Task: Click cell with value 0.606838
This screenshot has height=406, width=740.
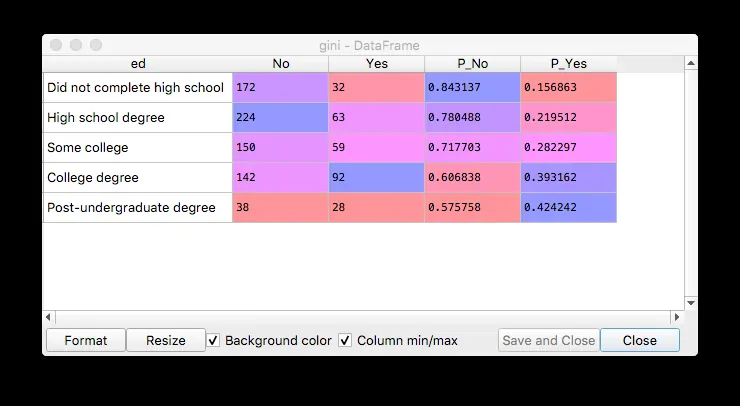Action: click(472, 178)
